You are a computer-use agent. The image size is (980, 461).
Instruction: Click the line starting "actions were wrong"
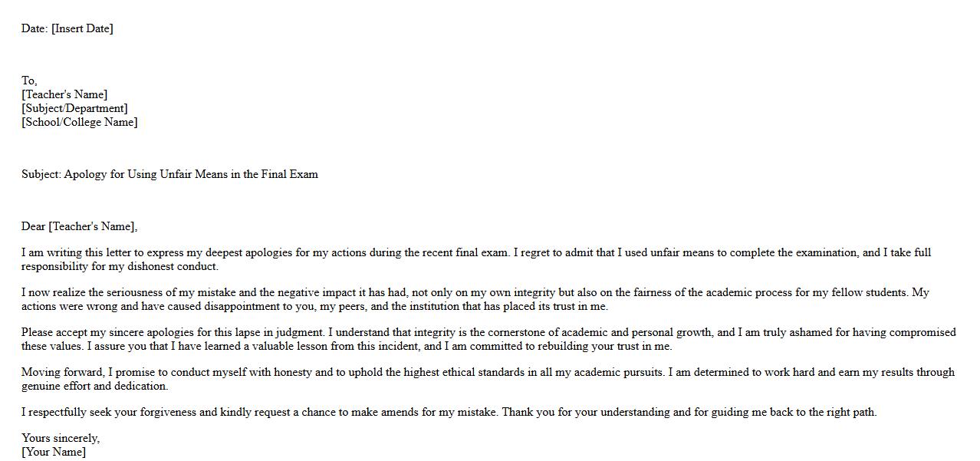click(314, 306)
